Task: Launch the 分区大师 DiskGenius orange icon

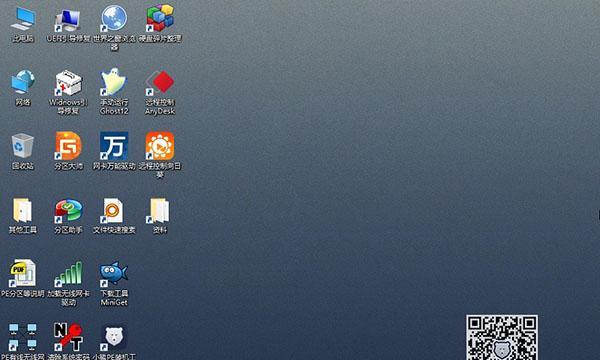Action: [x=68, y=146]
